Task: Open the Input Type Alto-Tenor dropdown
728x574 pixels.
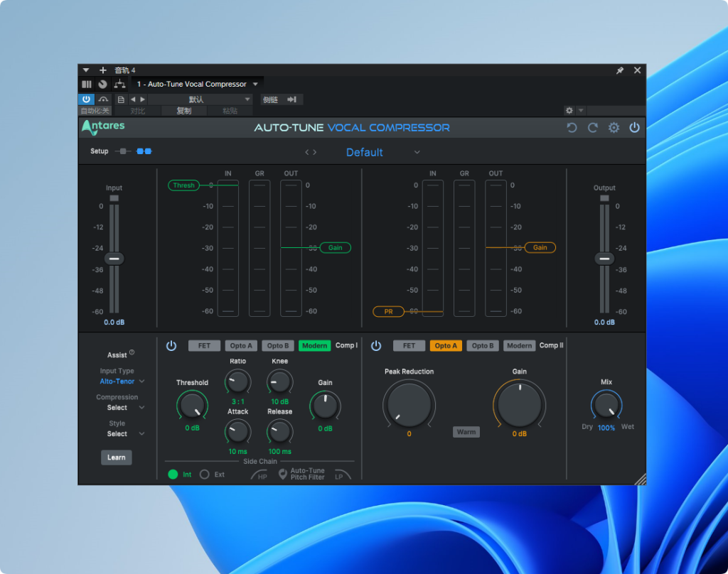Action: tap(122, 381)
